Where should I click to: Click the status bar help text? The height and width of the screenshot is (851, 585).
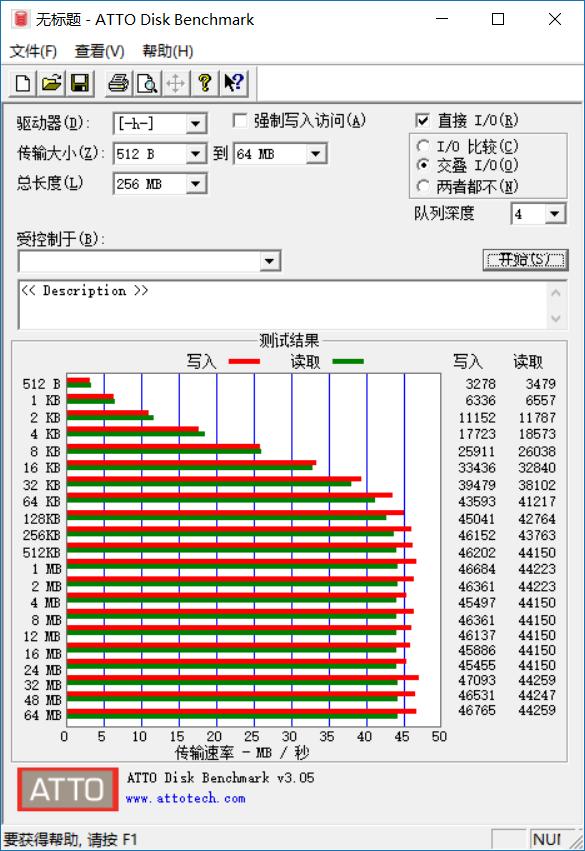coord(71,840)
